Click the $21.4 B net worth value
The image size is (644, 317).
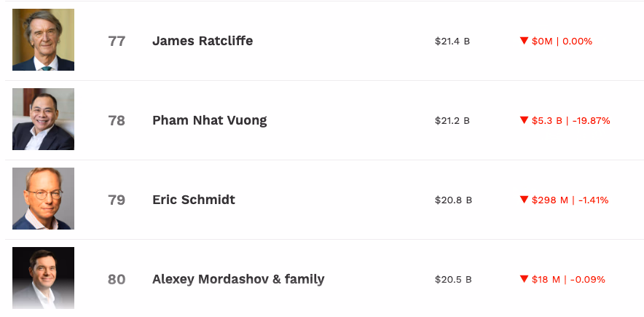(452, 42)
